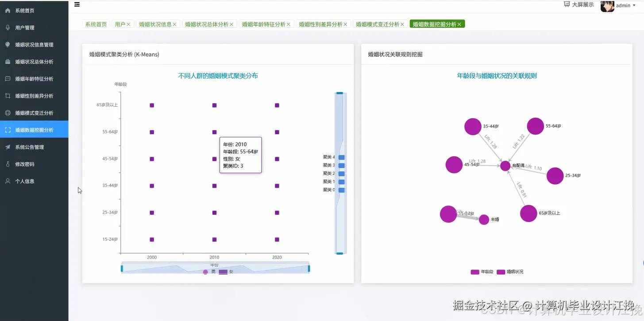Toggle the 男 series in scatter legend
The width and height of the screenshot is (644, 321).
pyautogui.click(x=209, y=272)
